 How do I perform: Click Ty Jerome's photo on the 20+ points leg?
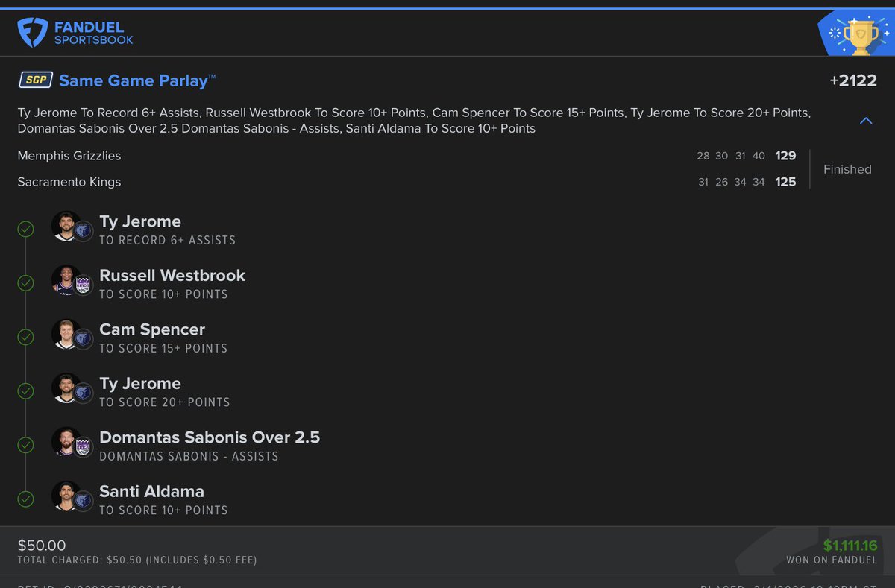[66, 388]
